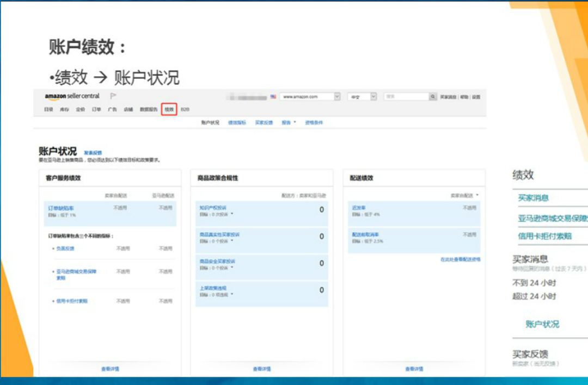Open the 库存 menu
Viewport: 588px width, 385px height.
[64, 109]
